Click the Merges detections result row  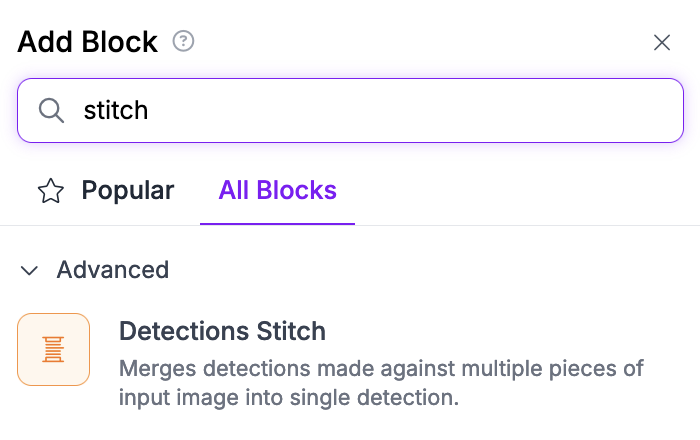pos(350,362)
